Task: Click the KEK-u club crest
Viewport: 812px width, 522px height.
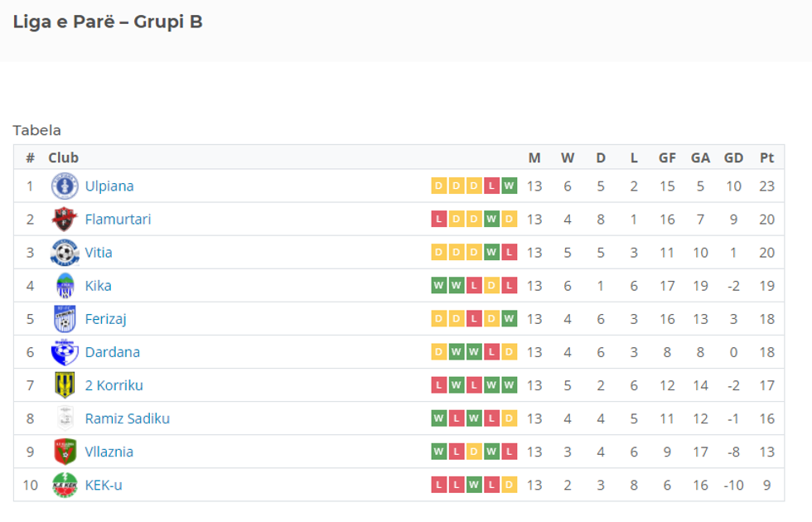Action: 65,485
